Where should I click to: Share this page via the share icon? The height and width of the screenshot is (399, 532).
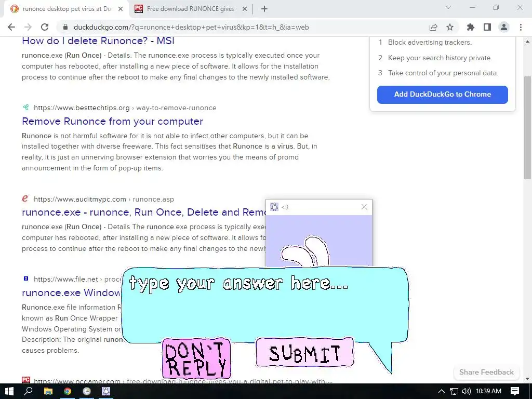[x=433, y=27]
